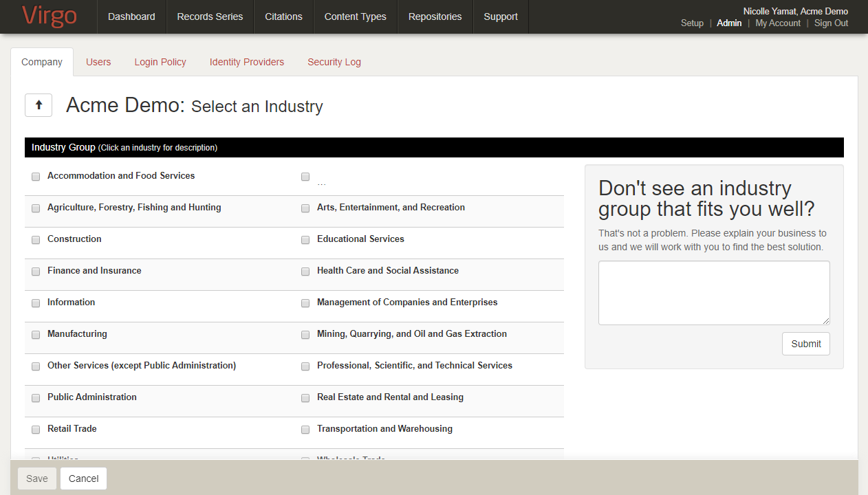Open the Login Policy tab
The height and width of the screenshot is (495, 868).
[x=160, y=62]
